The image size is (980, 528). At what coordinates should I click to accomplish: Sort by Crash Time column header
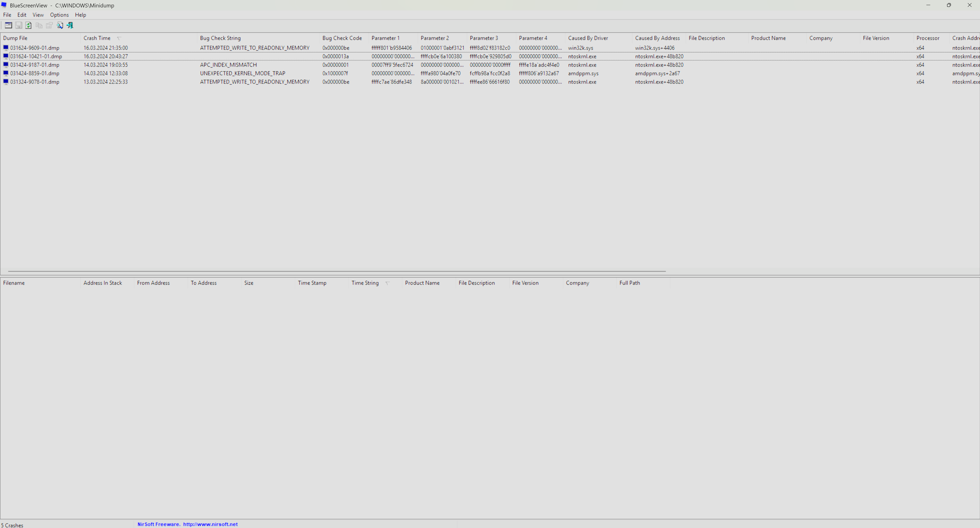click(x=97, y=38)
